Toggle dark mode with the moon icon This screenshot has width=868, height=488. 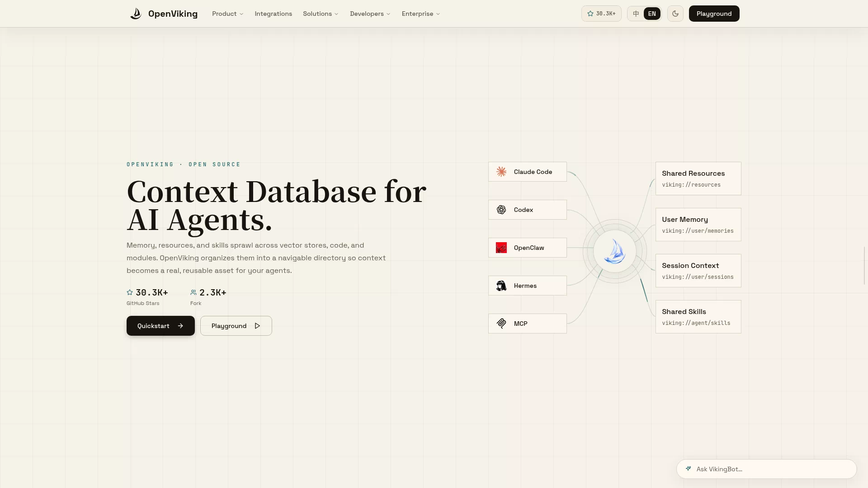click(x=675, y=14)
